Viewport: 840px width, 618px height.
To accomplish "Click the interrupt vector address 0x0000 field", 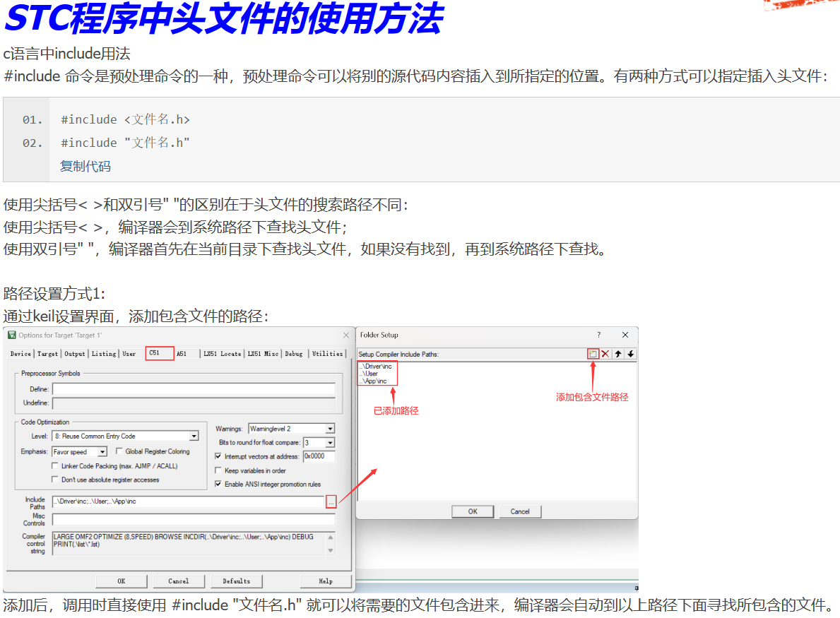I will (319, 456).
